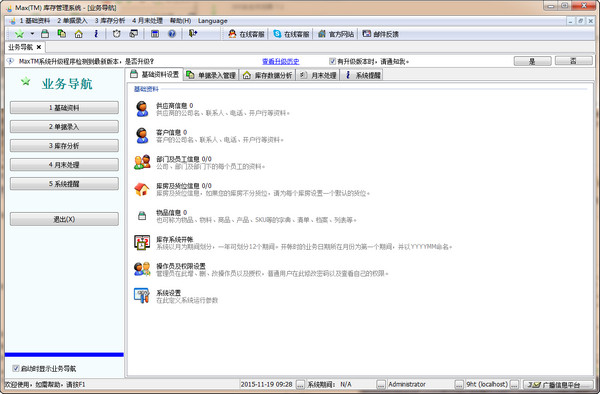Click the customer info person icon
Viewport: 600px width, 394px height.
point(142,136)
